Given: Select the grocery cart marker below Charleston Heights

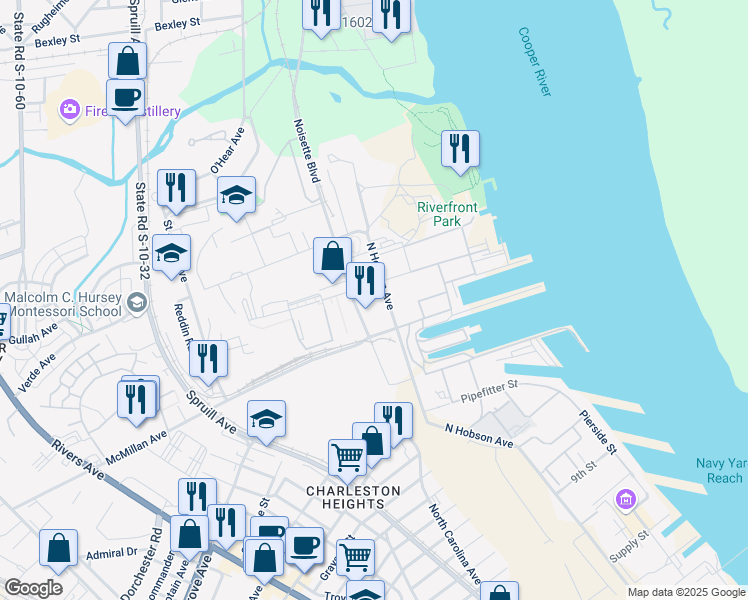Looking at the screenshot, I should click(x=356, y=558).
